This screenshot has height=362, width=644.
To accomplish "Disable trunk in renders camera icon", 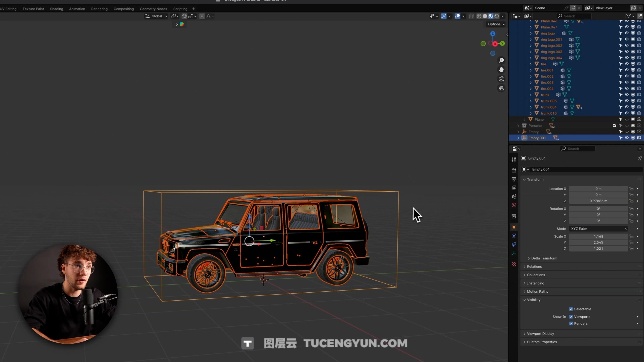I will (x=639, y=95).
